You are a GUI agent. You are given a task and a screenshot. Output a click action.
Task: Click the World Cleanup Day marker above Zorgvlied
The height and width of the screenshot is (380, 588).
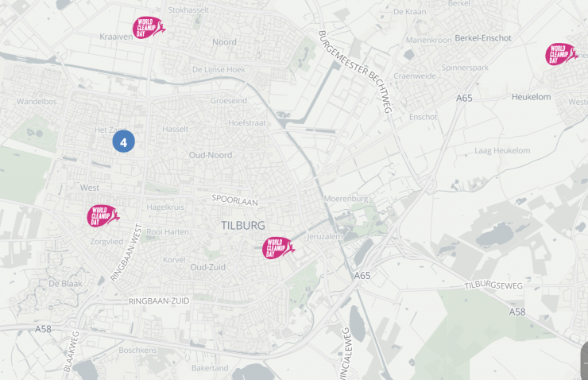point(103,215)
